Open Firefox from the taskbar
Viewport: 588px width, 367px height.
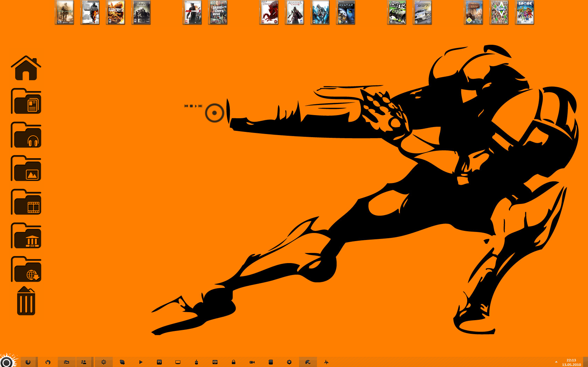point(28,362)
